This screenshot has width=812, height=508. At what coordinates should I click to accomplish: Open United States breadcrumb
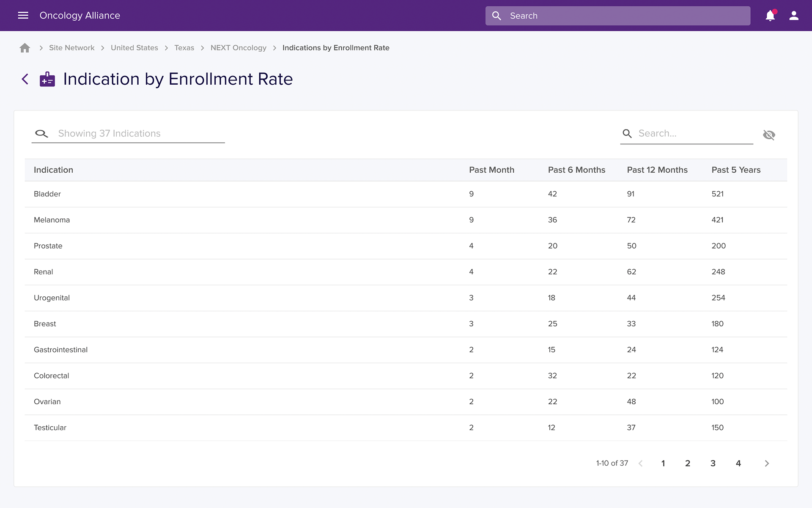click(134, 48)
